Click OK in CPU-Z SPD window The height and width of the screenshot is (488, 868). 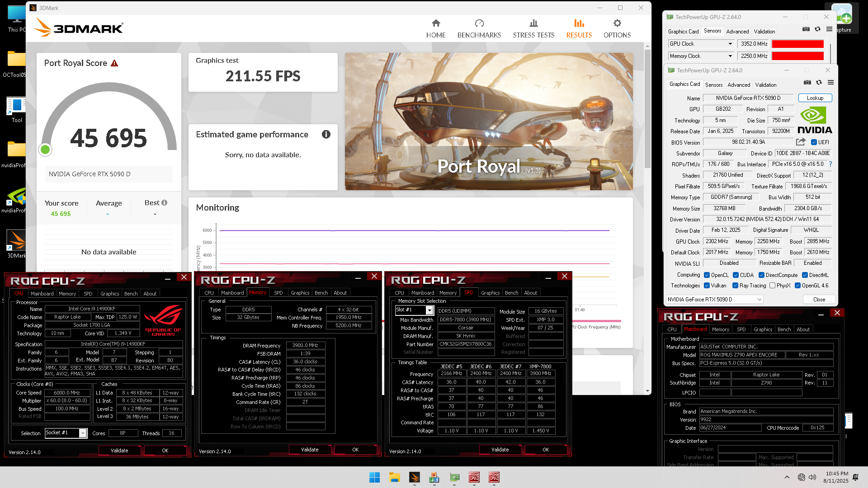coord(546,450)
